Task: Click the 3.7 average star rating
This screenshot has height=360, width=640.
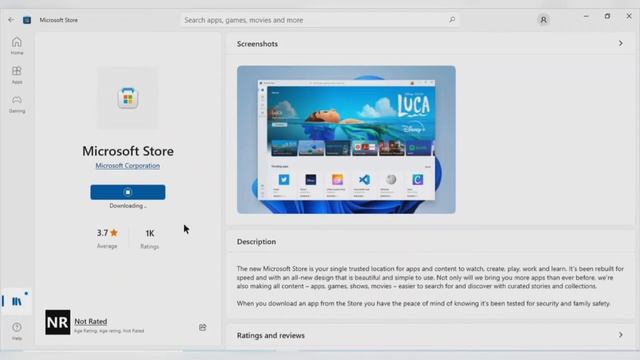Action: point(107,238)
